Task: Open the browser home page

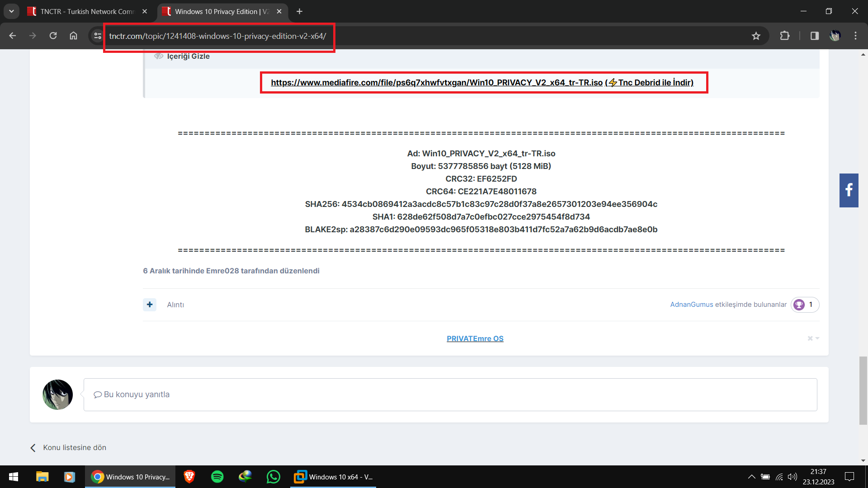Action: 73,36
